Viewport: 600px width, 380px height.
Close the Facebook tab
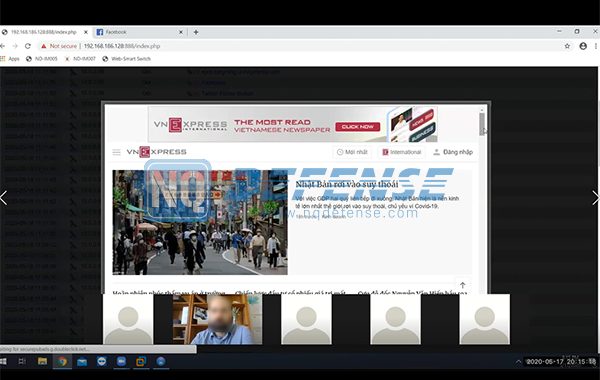pyautogui.click(x=181, y=32)
